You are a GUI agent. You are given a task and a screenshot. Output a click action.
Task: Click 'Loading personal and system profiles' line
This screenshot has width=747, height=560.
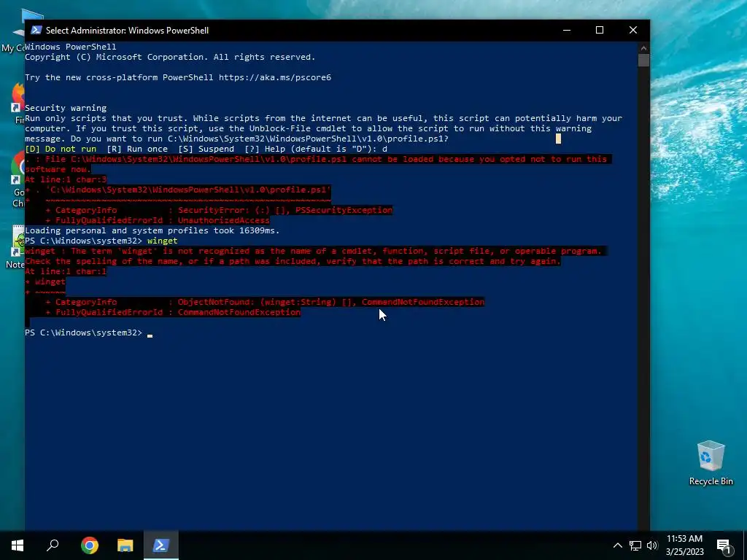pos(152,230)
